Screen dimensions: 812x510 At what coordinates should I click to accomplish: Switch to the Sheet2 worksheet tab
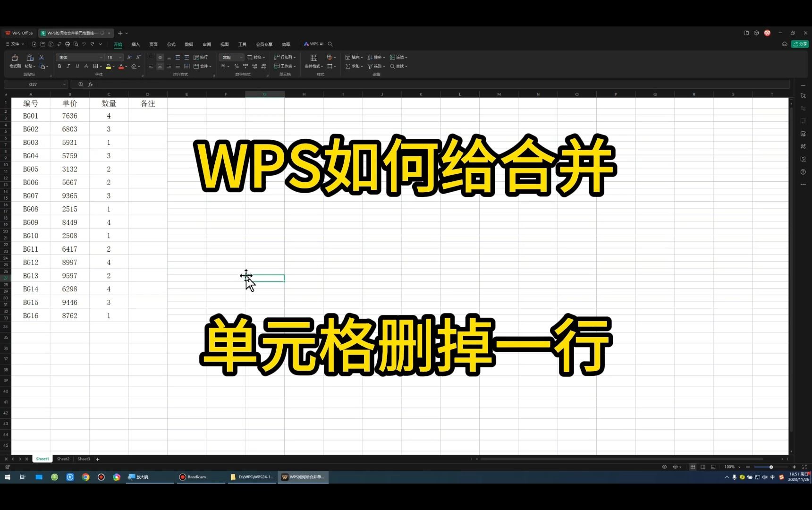tap(63, 459)
